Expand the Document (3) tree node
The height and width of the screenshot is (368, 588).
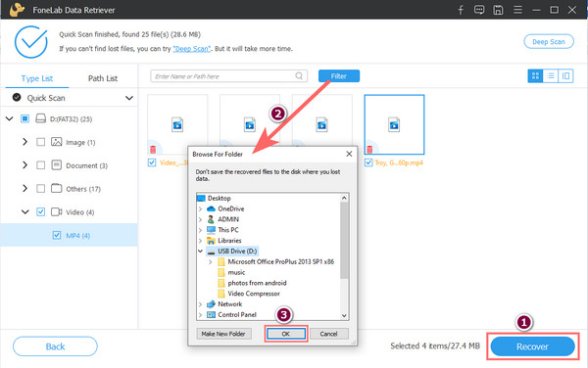[x=24, y=165]
